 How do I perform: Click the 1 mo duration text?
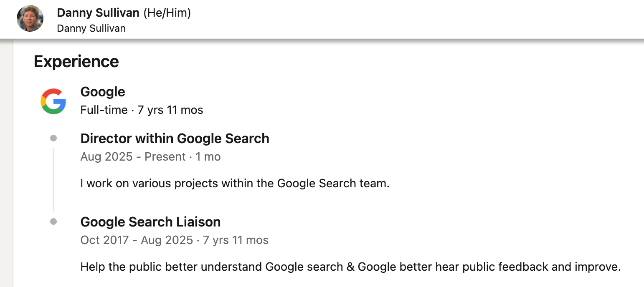tap(208, 157)
